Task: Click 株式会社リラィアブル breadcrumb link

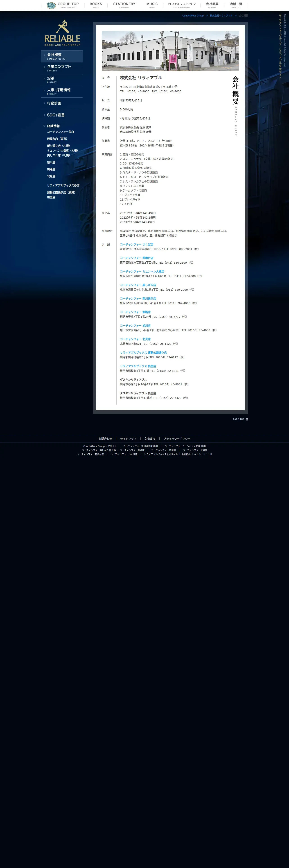Action: 221,16
